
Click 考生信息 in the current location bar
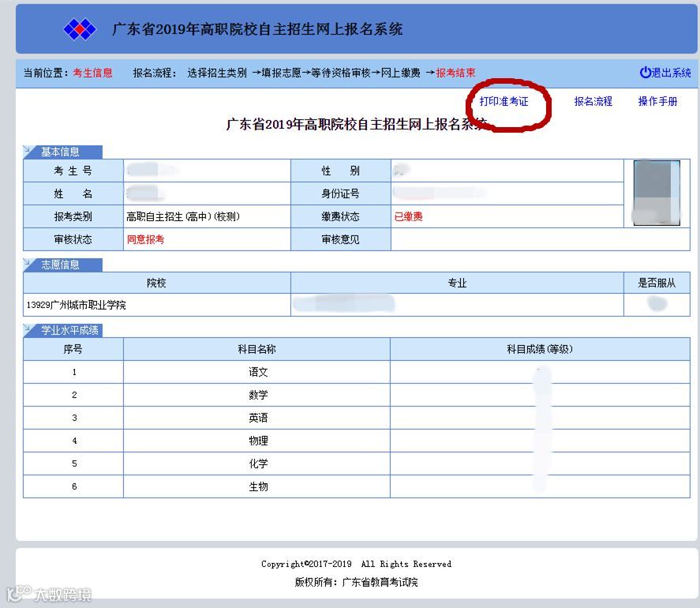coord(92,73)
